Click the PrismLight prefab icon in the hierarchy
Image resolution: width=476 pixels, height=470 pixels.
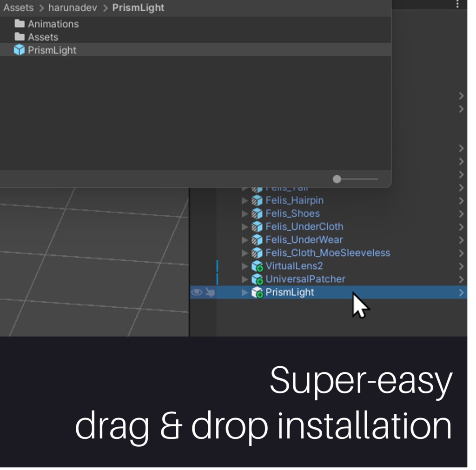[257, 292]
